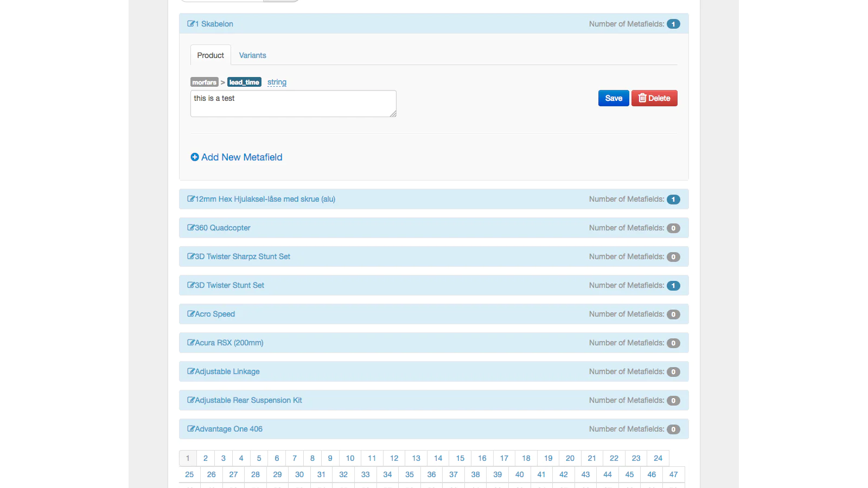Go to page 47

click(x=674, y=474)
